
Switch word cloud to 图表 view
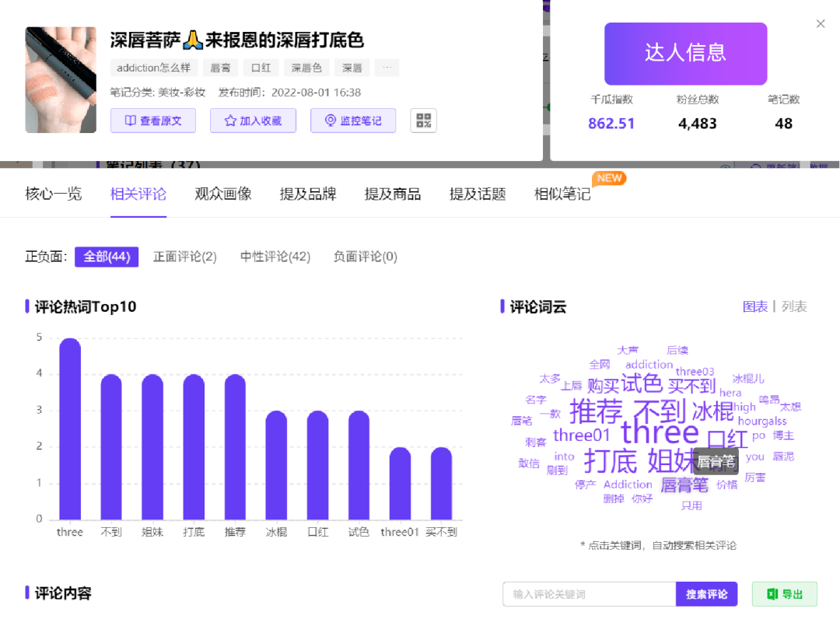tap(755, 307)
